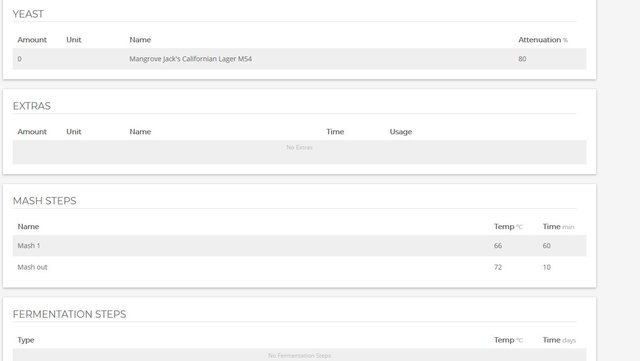The image size is (640, 361).
Task: Select the Amount header in the Yeast table
Action: coord(32,40)
